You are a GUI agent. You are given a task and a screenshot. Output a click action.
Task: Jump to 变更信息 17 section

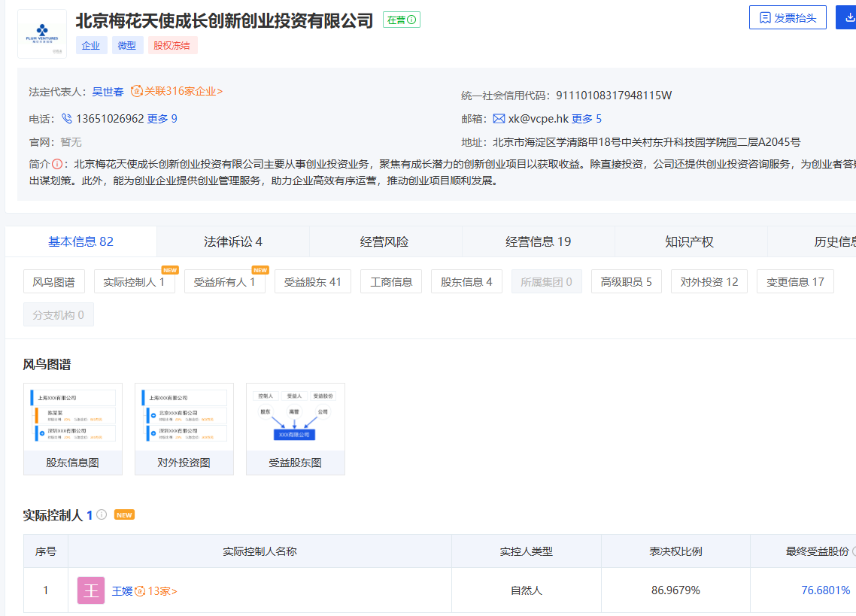pyautogui.click(x=795, y=282)
